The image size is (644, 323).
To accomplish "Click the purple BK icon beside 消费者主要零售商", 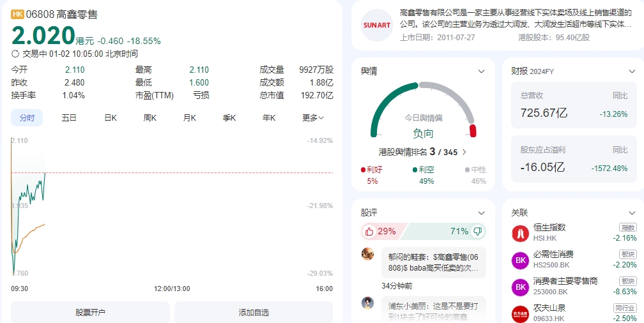I will 520,287.
